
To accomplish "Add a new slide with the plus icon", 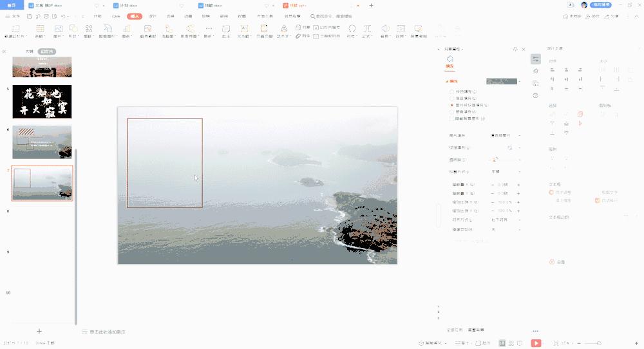I will click(39, 331).
